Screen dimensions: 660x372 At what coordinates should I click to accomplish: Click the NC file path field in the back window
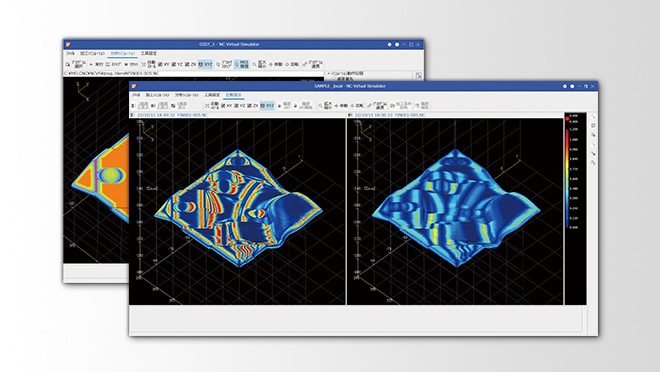click(194, 74)
